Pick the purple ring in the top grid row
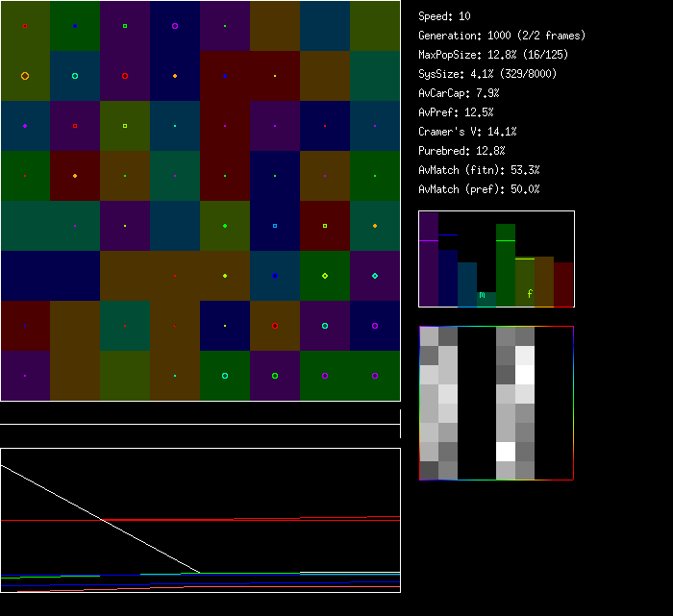 175,26
